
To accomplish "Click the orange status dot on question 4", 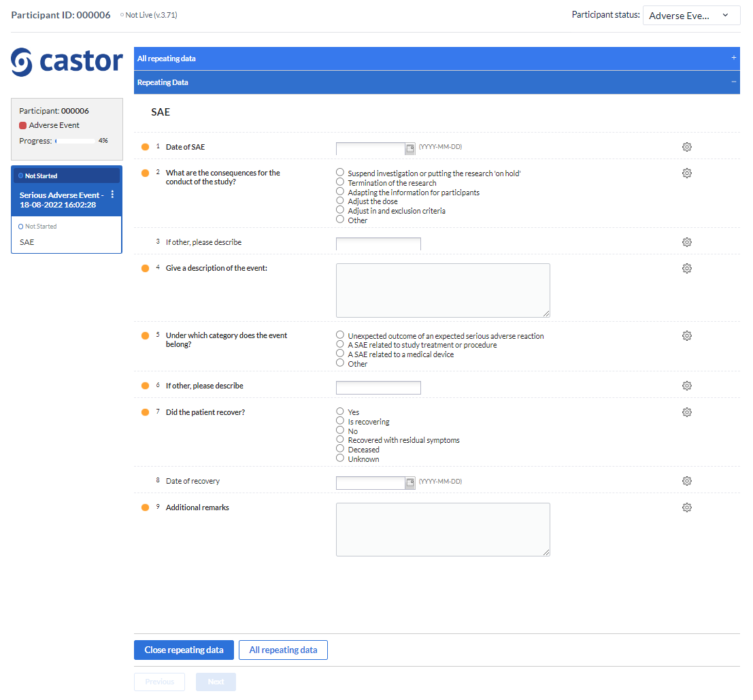I will tap(145, 268).
